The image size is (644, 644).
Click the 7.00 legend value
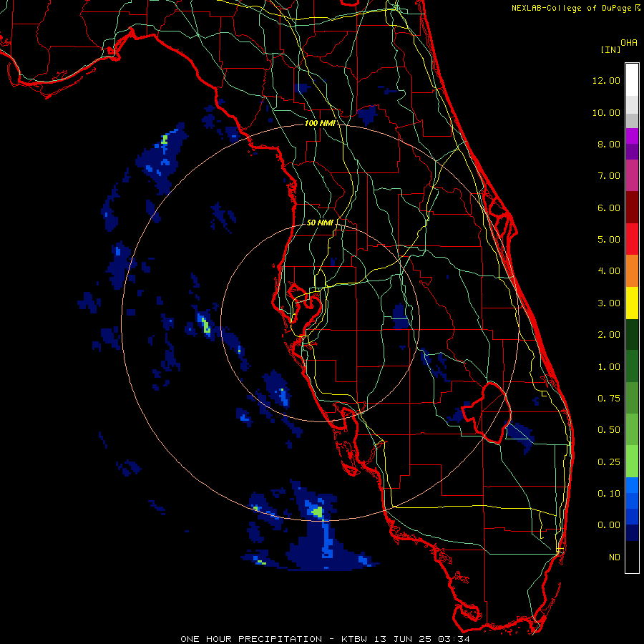[609, 176]
